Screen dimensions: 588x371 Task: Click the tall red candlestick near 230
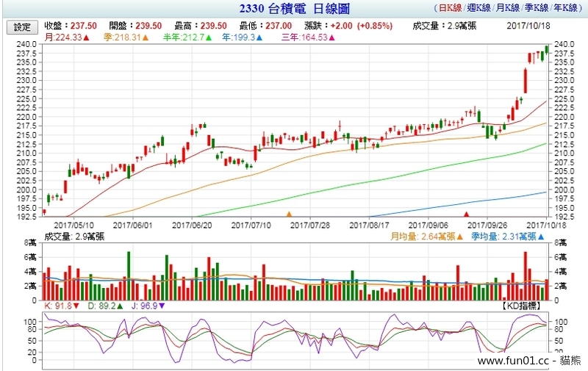pyautogui.click(x=526, y=81)
